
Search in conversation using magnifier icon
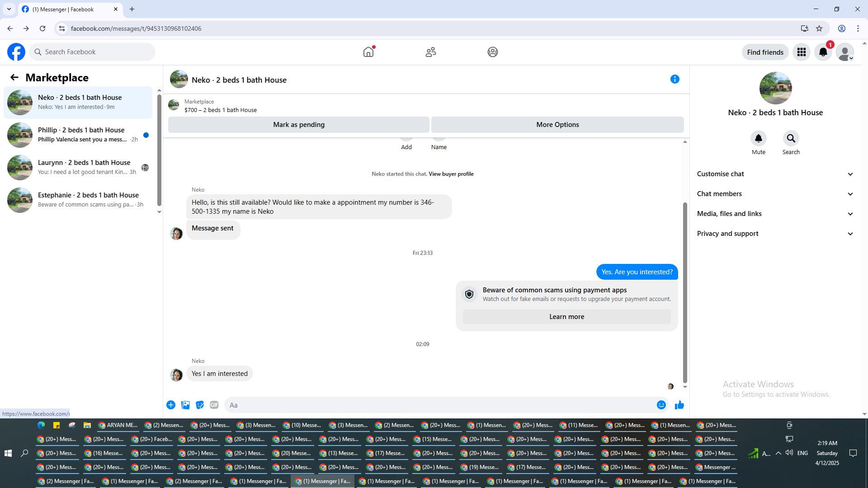coord(791,138)
